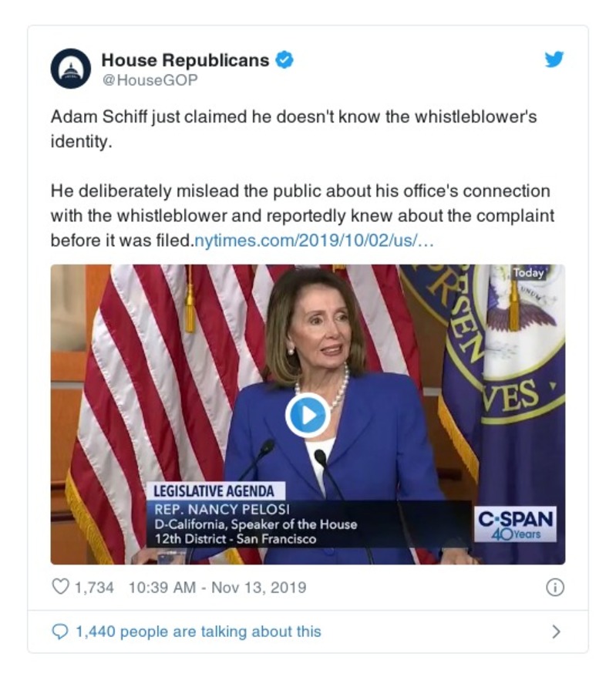Open the tweet info circle icon
The image size is (616, 684).
coord(555,587)
